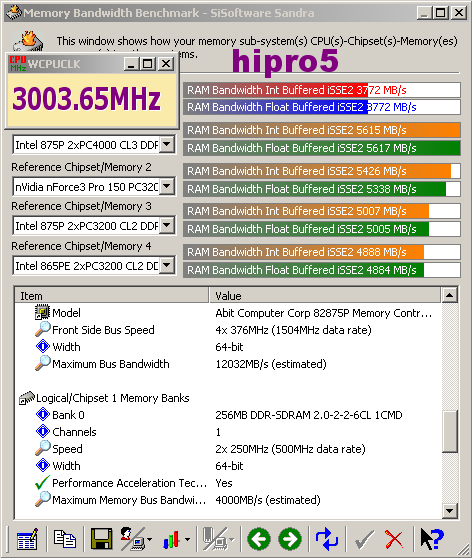Minimize the WCPUCLK window
This screenshot has height=558, width=472.
coord(131,64)
